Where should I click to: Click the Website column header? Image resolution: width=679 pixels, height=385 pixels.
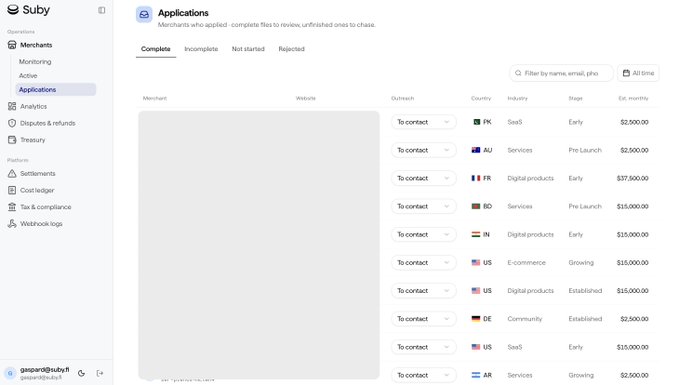[x=305, y=98]
